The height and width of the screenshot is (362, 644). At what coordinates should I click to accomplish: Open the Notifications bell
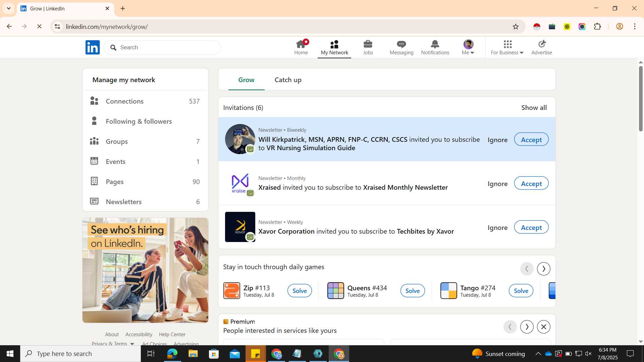coord(435,47)
